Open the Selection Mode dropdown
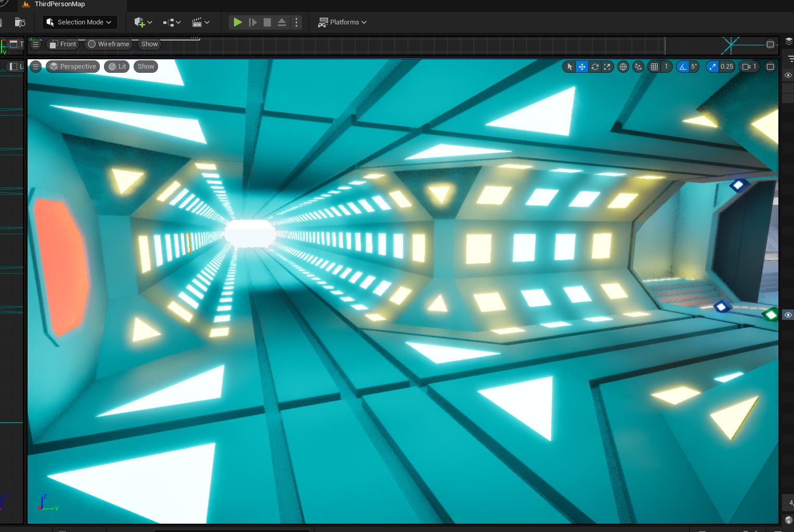The width and height of the screenshot is (794, 532). (x=80, y=22)
